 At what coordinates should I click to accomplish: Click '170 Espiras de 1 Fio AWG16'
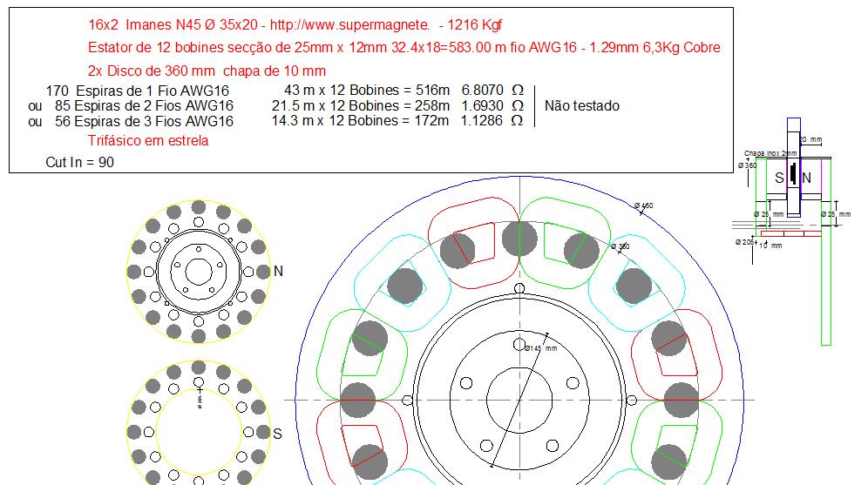[138, 91]
